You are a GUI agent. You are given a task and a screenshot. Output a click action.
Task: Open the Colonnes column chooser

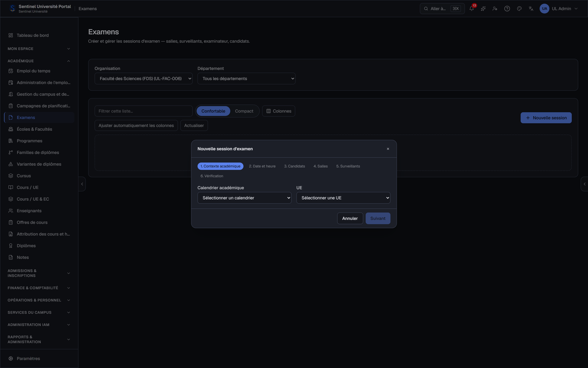tap(278, 111)
